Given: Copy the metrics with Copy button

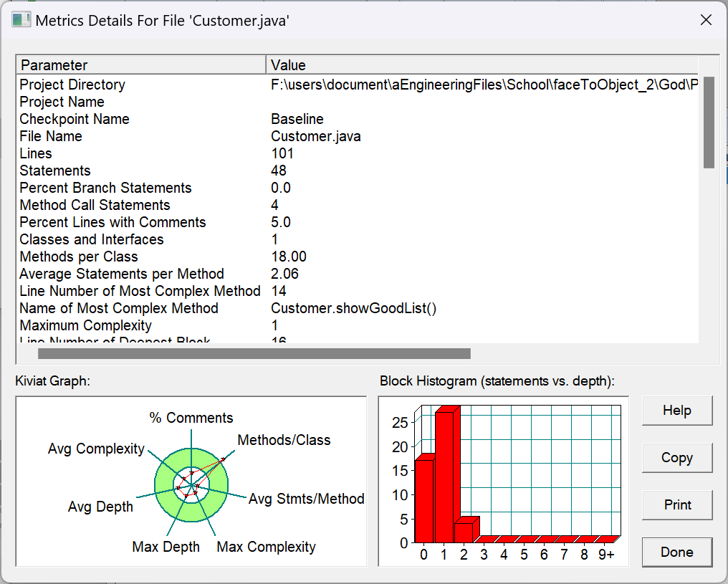Looking at the screenshot, I should tap(677, 458).
